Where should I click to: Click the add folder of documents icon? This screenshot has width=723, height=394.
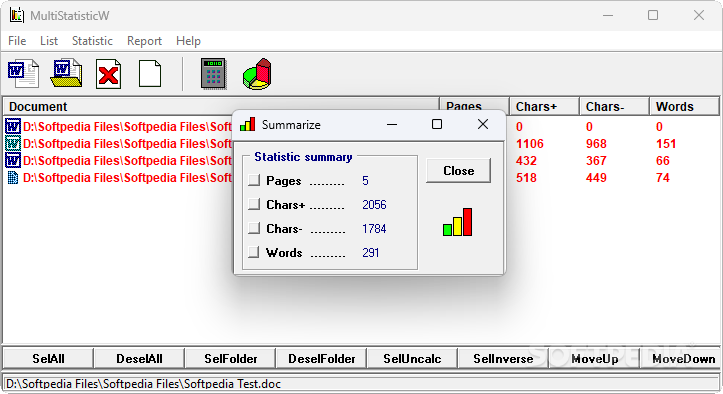pos(66,73)
